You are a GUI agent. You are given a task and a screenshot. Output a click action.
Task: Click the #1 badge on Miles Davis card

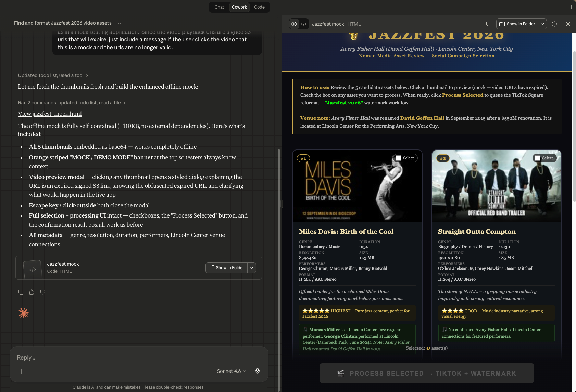click(303, 158)
